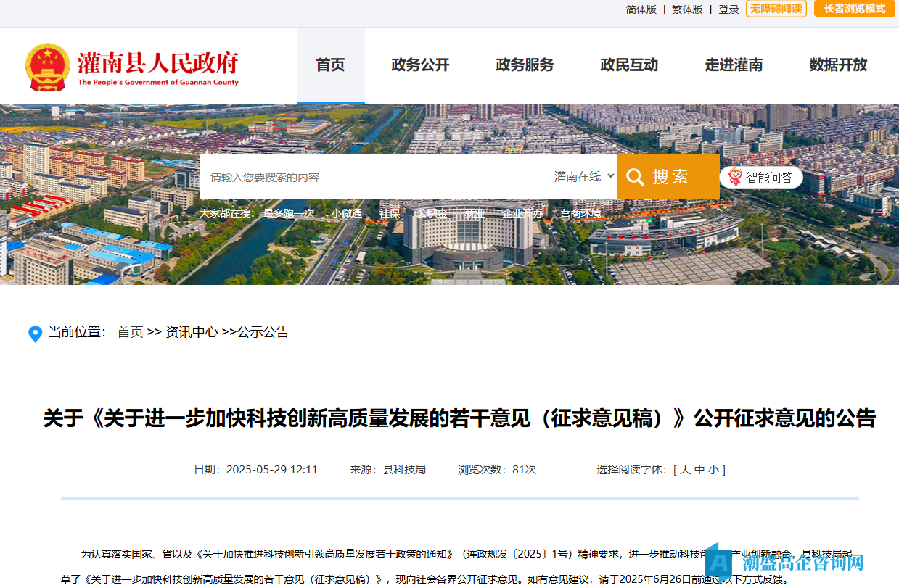Toggle 长者浏览模式 senior browsing mode
Screen dimensions: 899x588
click(854, 9)
